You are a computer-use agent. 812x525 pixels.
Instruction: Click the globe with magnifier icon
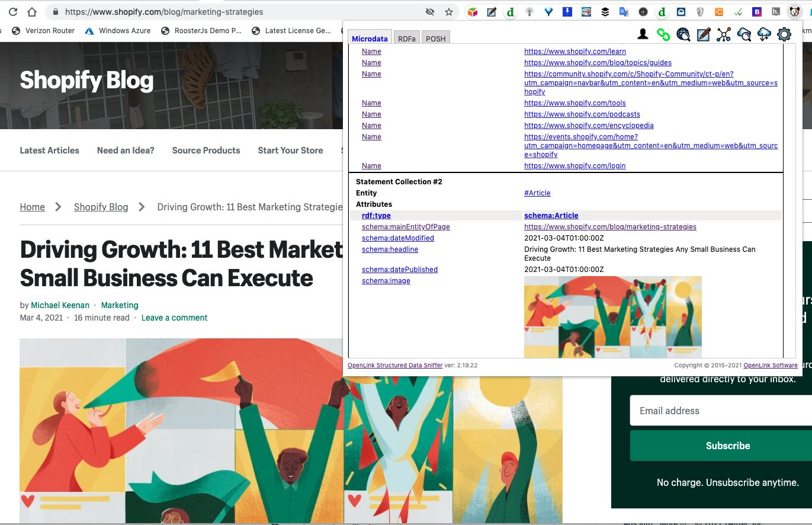[x=683, y=34]
